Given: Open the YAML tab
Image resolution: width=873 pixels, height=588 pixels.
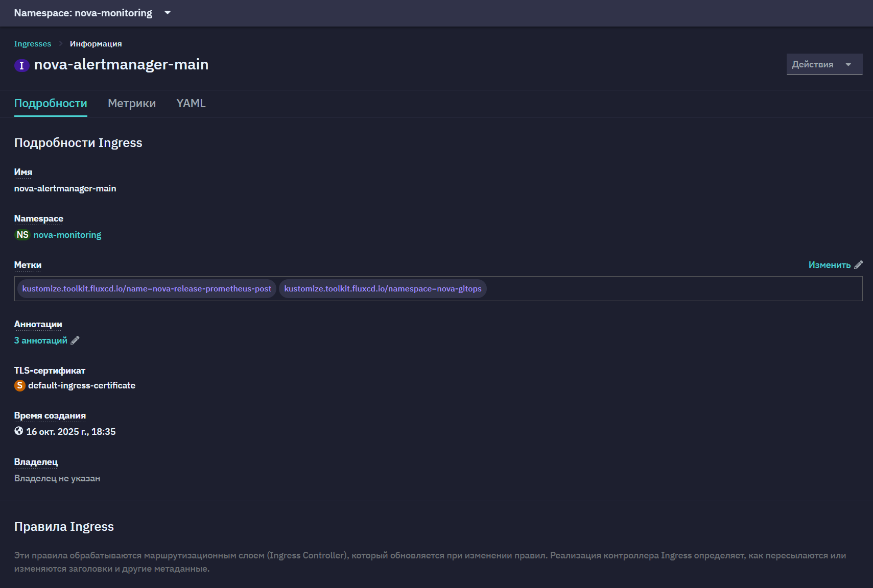Looking at the screenshot, I should click(191, 103).
